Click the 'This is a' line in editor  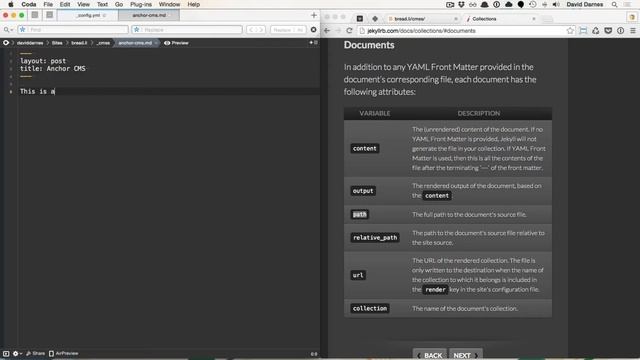(37, 91)
